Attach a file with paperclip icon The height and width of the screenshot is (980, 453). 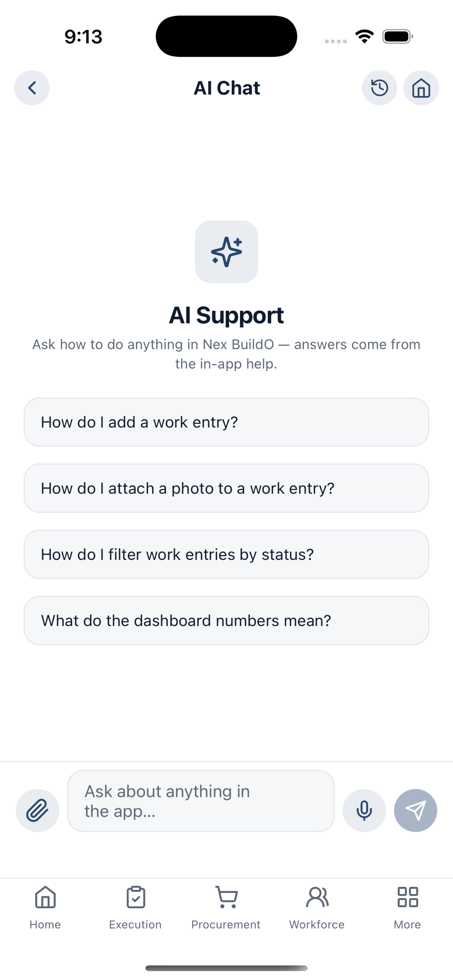coord(37,810)
